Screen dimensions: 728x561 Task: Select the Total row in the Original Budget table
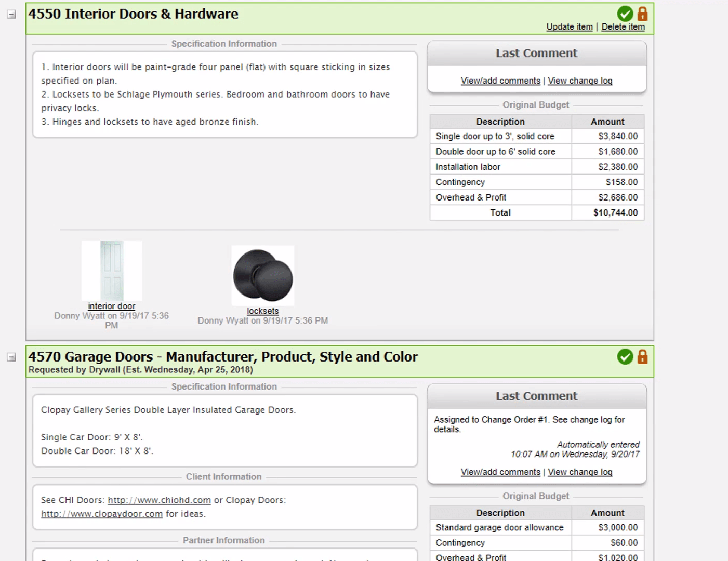[x=500, y=212]
